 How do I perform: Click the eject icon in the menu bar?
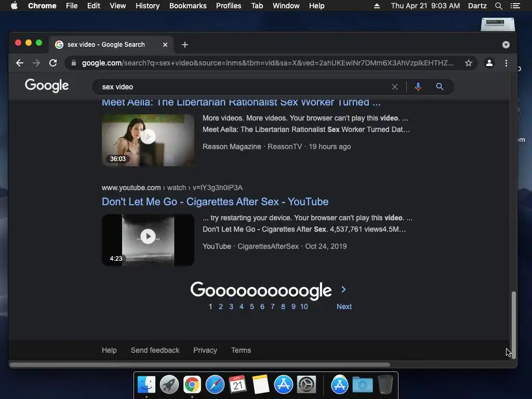(x=377, y=6)
